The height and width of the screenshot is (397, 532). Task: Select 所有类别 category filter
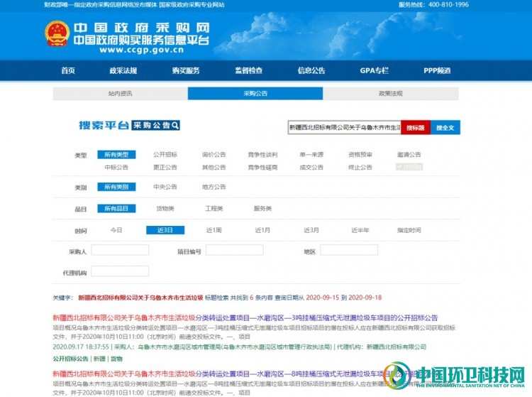tap(116, 187)
